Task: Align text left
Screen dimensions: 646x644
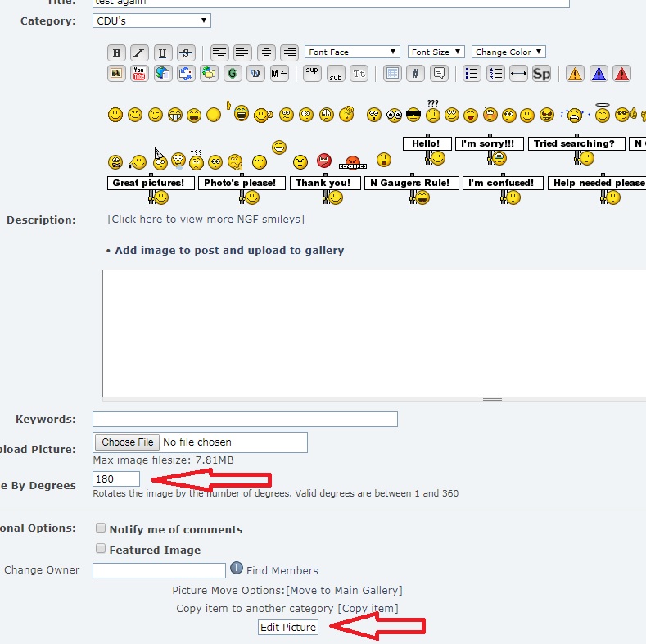Action: coord(242,52)
